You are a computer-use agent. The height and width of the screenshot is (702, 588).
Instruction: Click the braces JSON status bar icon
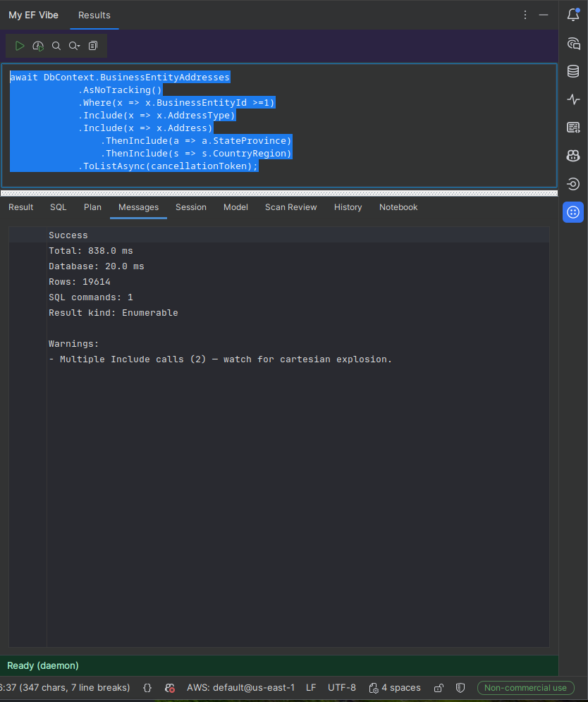[x=147, y=688]
